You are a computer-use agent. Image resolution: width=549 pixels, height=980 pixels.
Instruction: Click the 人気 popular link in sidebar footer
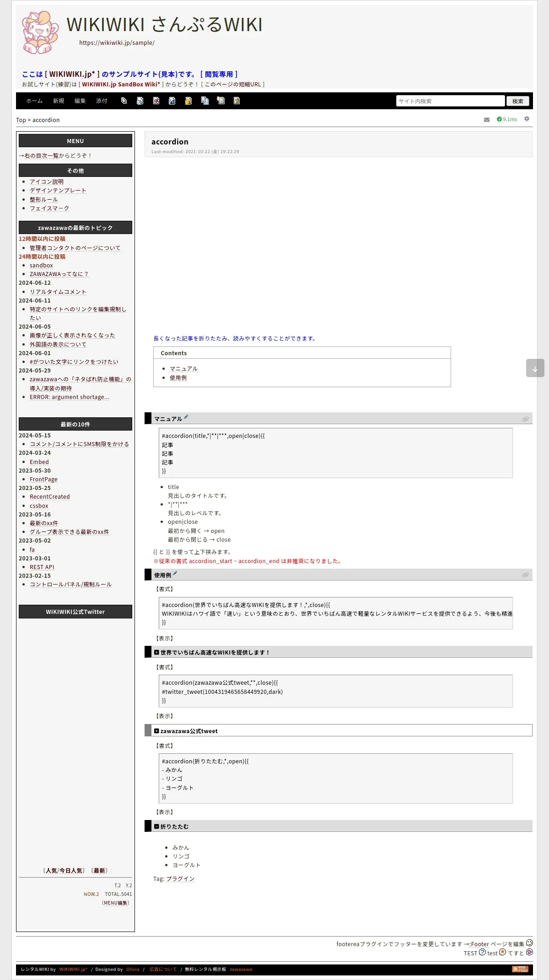pyautogui.click(x=52, y=871)
